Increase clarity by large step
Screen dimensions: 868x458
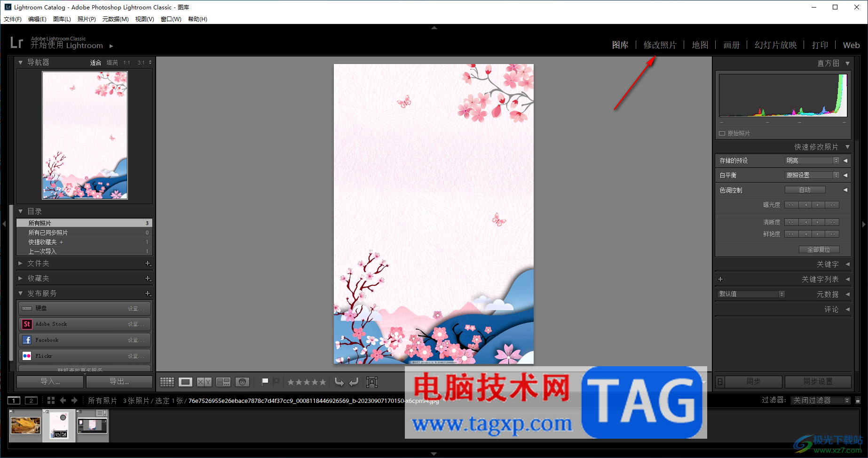[832, 222]
